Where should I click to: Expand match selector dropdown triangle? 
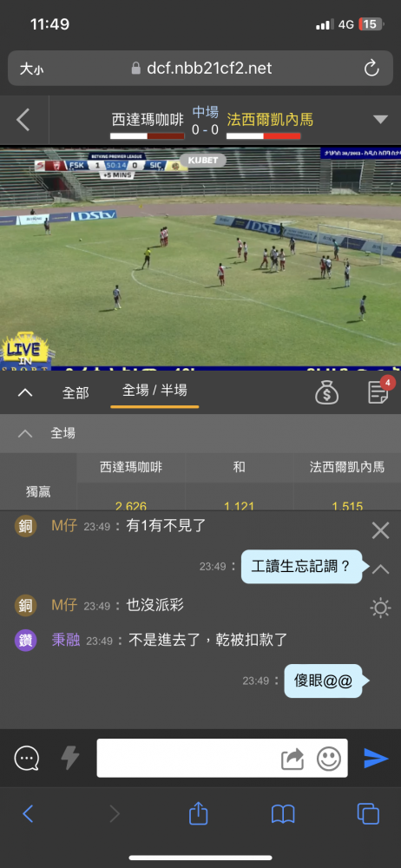(380, 120)
